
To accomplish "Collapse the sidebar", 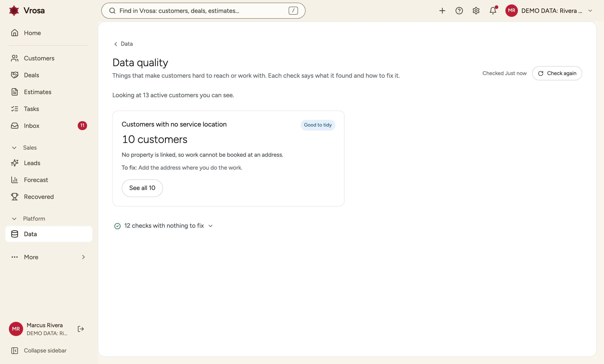I will [39, 350].
